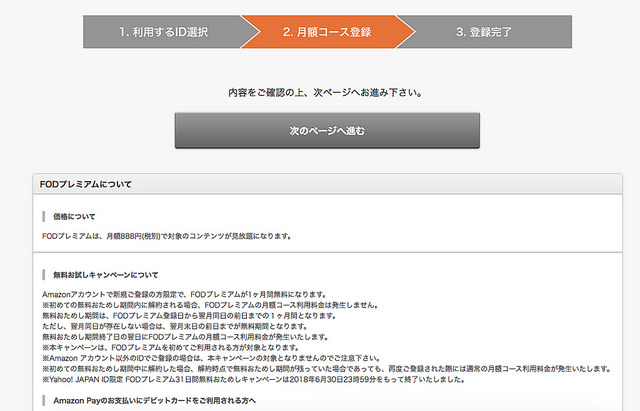Click the FODプレミアムについて panel header
This screenshot has width=640, height=411.
click(x=327, y=184)
